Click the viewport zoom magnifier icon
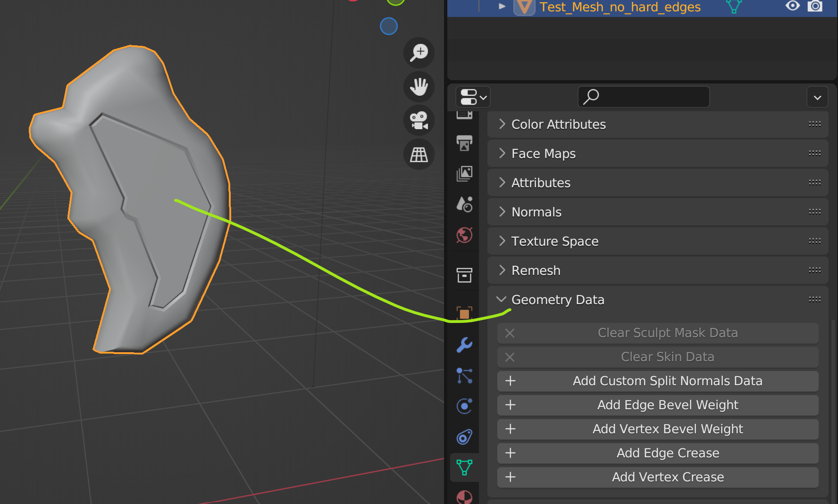Viewport: 838px width, 504px height. point(419,53)
